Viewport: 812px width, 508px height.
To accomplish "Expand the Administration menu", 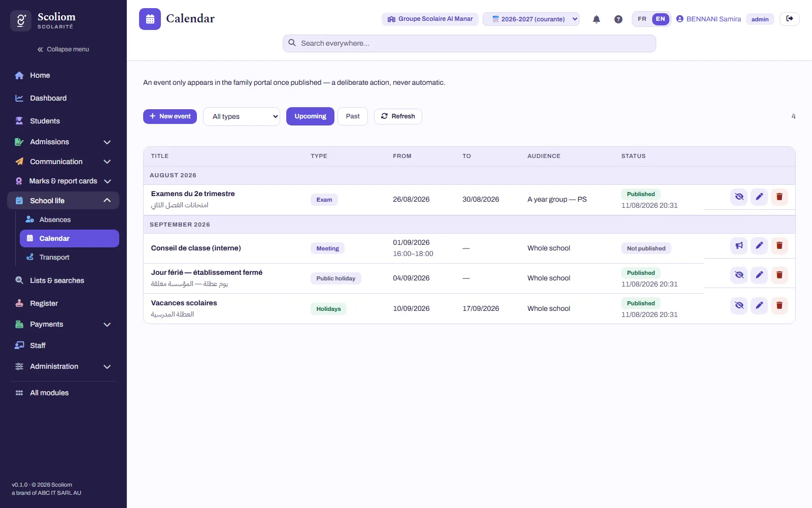I will pos(63,366).
